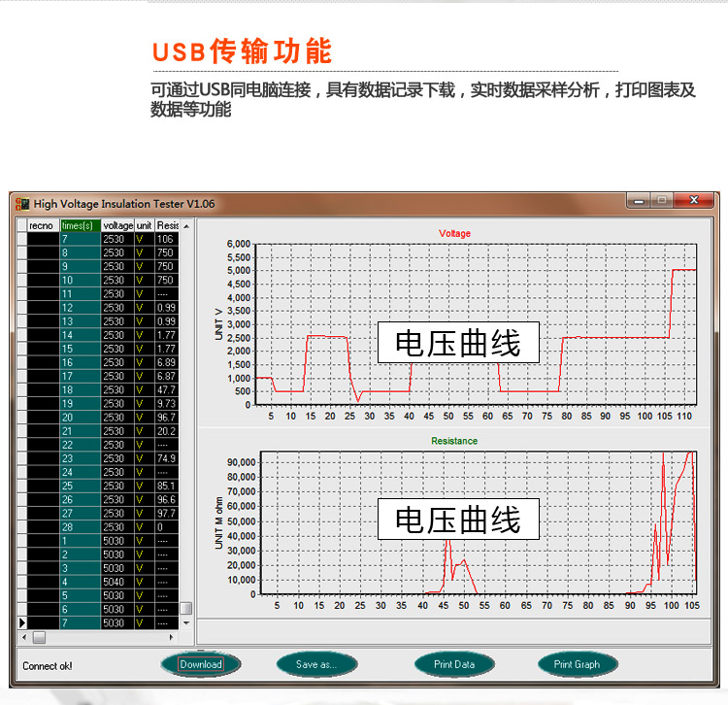
Task: Click left arrow of horizontal scrollbar
Action: click(24, 637)
